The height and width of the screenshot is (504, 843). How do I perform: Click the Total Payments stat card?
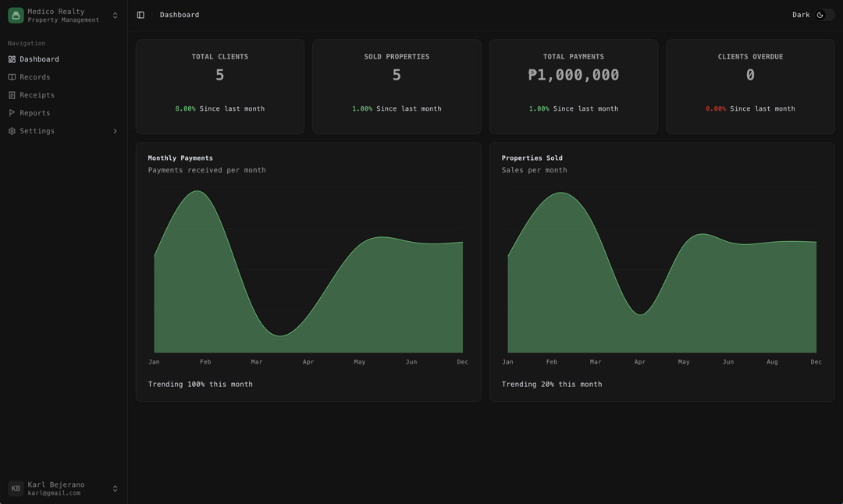tap(574, 87)
